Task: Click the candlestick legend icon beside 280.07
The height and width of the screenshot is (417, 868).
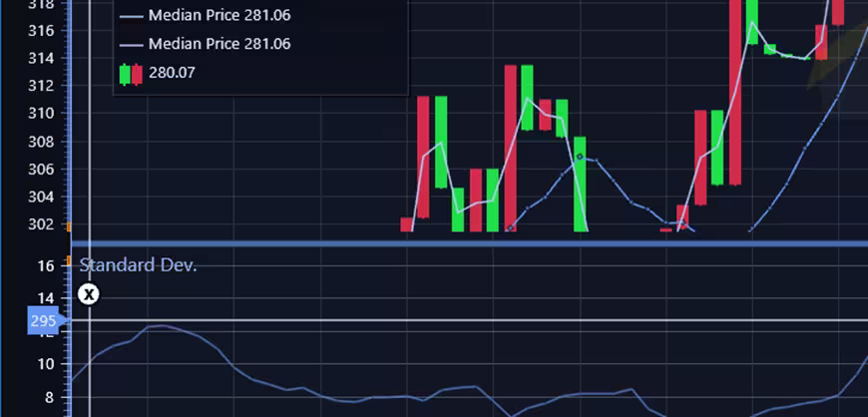Action: click(131, 74)
